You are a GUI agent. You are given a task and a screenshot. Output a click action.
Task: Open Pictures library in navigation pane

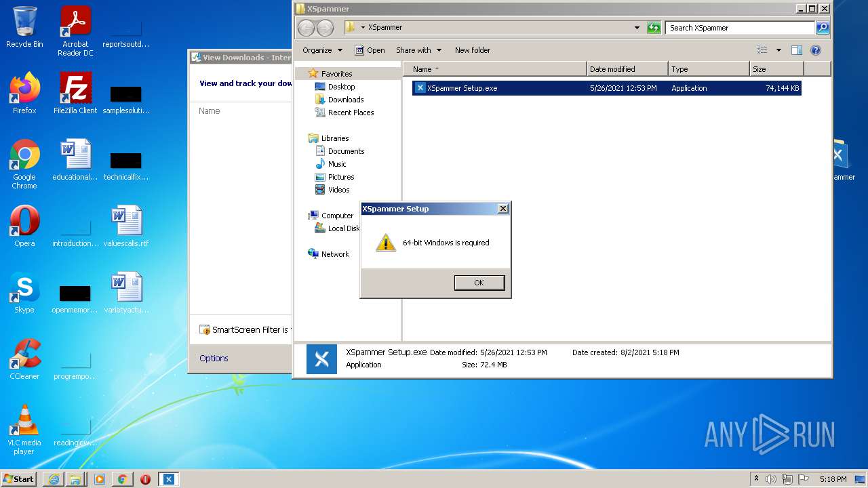[341, 177]
